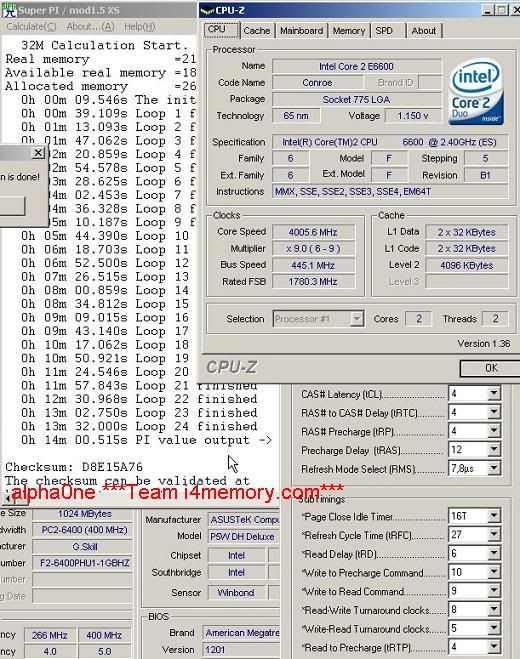Viewport: 520px width, 659px height.
Task: Open the Help menu in Super PI
Action: click(140, 27)
